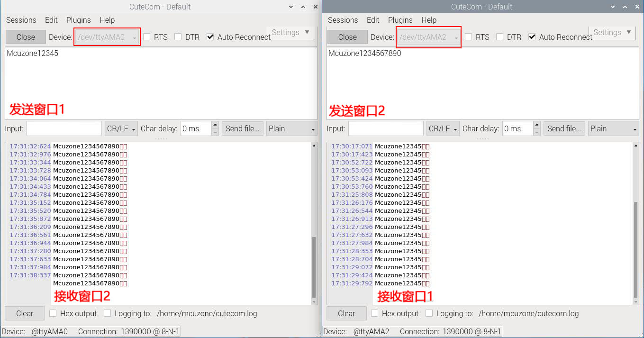Open Sessions menu in right CuteCom window
This screenshot has width=644, height=338.
coord(343,20)
